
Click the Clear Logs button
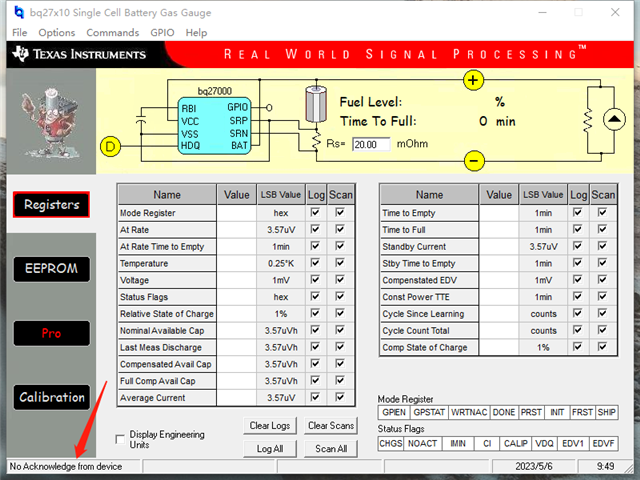tap(270, 426)
